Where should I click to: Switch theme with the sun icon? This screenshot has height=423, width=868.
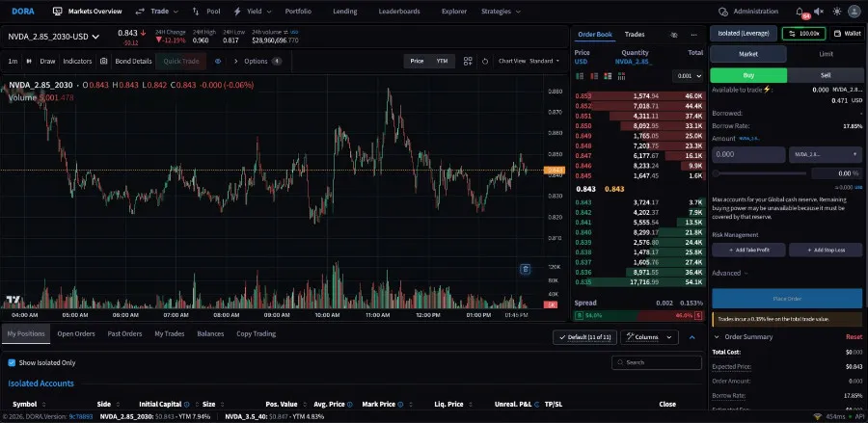[x=836, y=11]
